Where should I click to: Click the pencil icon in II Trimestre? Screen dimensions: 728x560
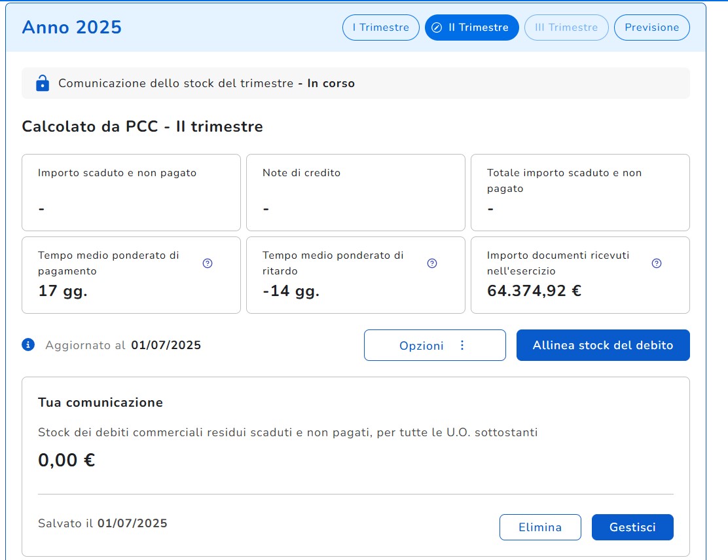point(437,28)
